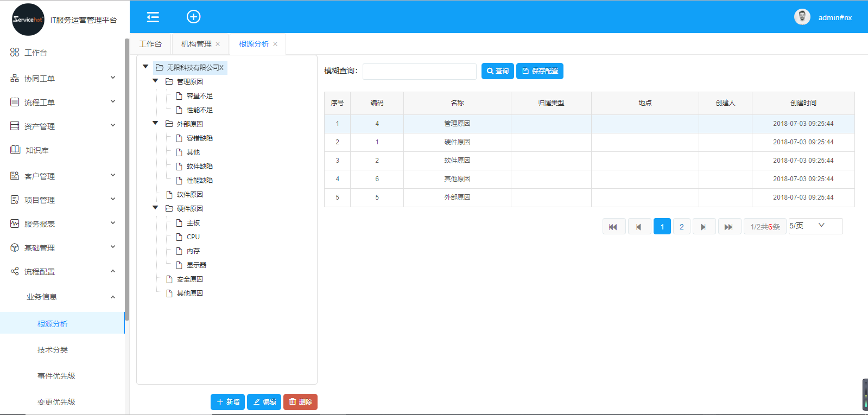The image size is (868, 415).
Task: Select the CPU tree item
Action: [x=193, y=237]
